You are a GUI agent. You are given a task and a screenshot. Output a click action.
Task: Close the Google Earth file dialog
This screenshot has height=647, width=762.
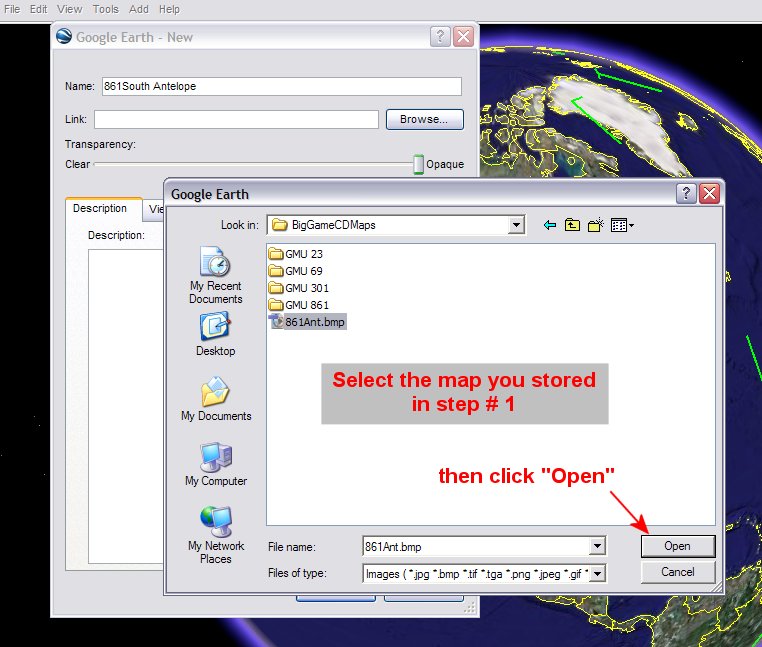(x=709, y=193)
